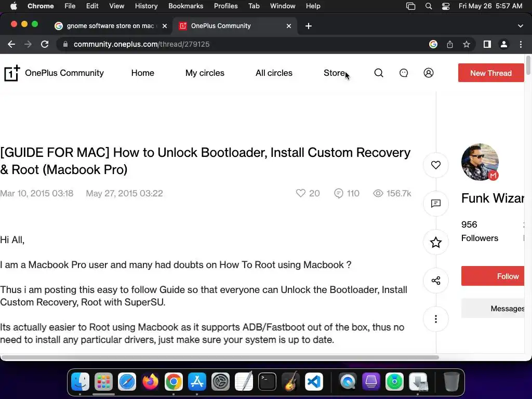Click the Google icon in address bar
Image resolution: width=532 pixels, height=399 pixels.
[x=433, y=44]
